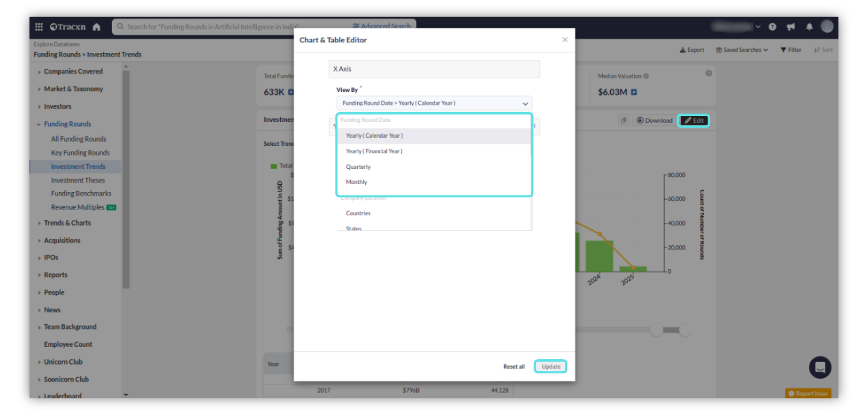Open the help question mark icon
This screenshot has width=868, height=415.
coord(772,27)
